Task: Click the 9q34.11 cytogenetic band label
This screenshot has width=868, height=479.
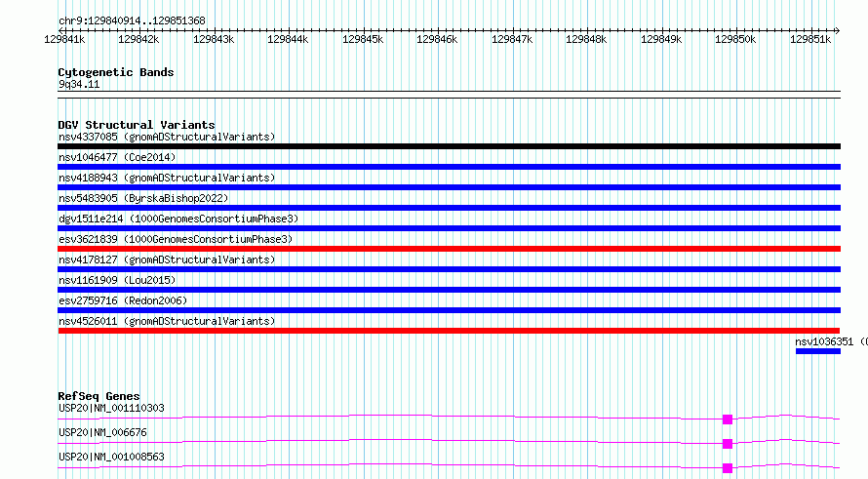Action: click(x=79, y=84)
